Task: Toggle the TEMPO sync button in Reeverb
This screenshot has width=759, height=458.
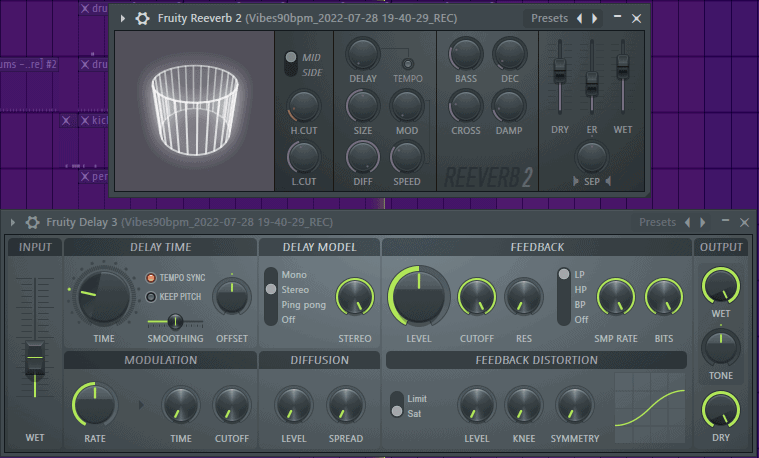Action: click(408, 64)
